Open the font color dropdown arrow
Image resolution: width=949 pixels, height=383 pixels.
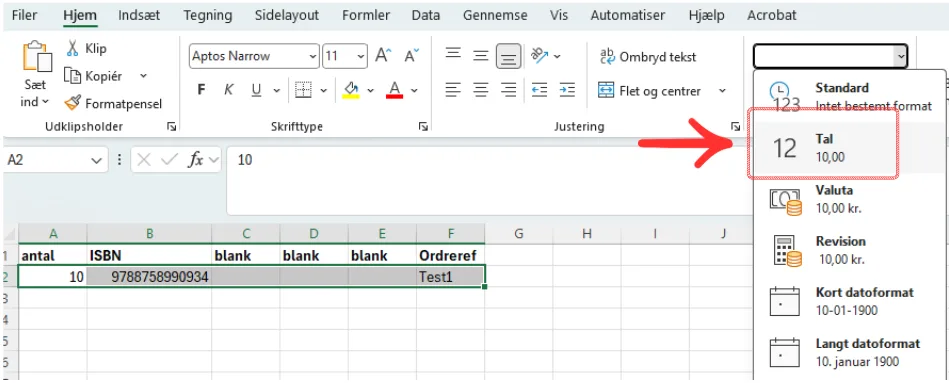click(415, 91)
